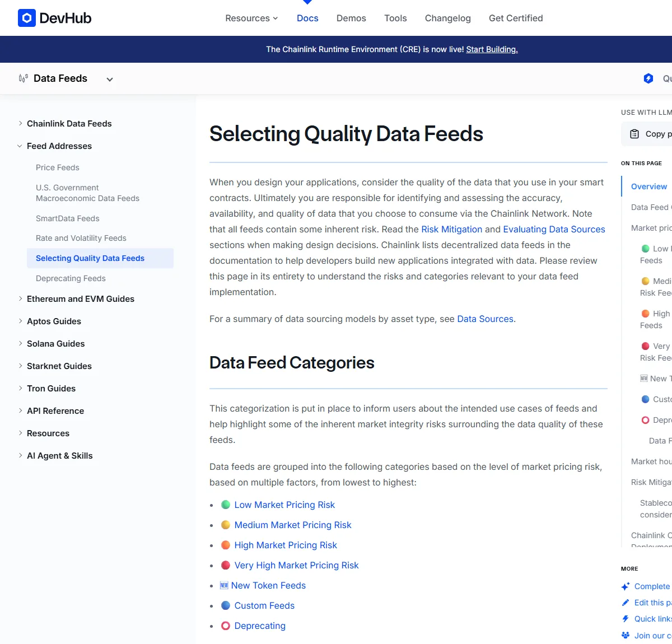
Task: Open the Tools navigation item
Action: click(x=395, y=18)
